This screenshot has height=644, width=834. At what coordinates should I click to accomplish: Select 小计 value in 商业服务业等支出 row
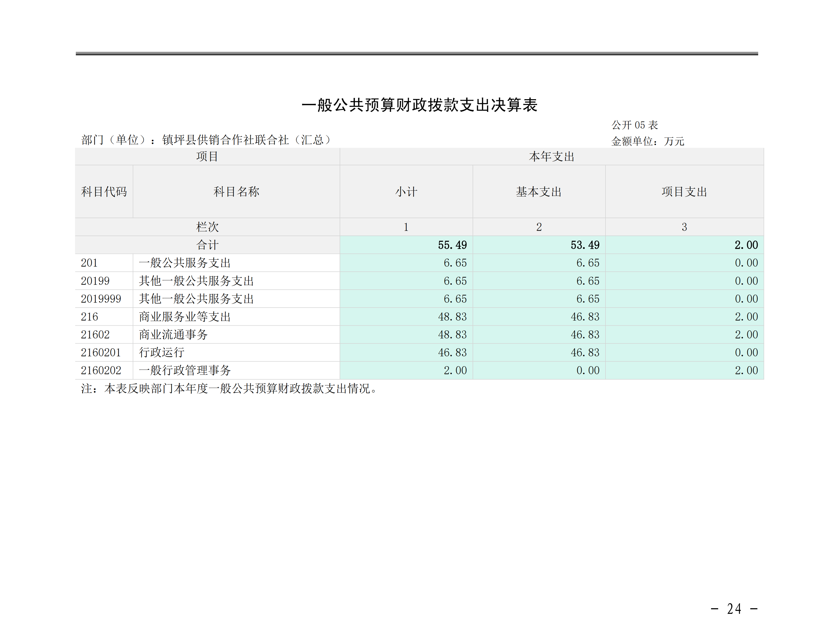406,317
